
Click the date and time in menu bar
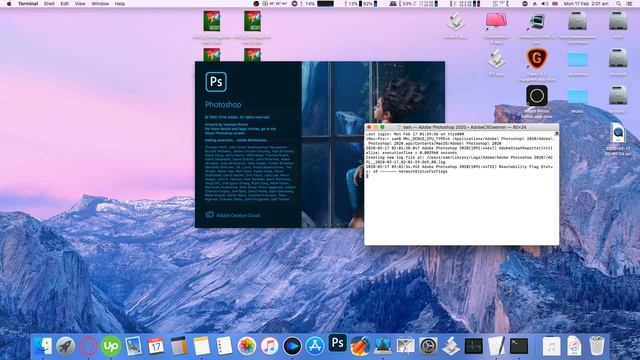tap(586, 4)
